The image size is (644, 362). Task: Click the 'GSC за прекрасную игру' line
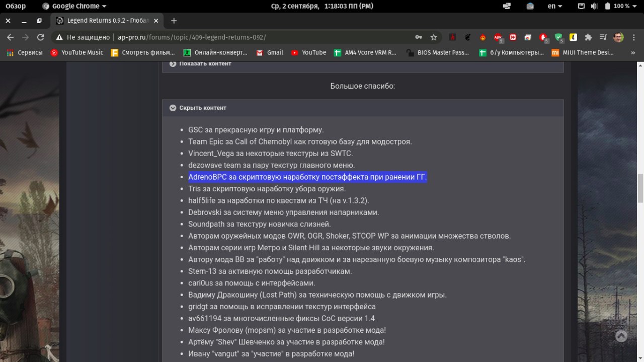click(x=256, y=130)
